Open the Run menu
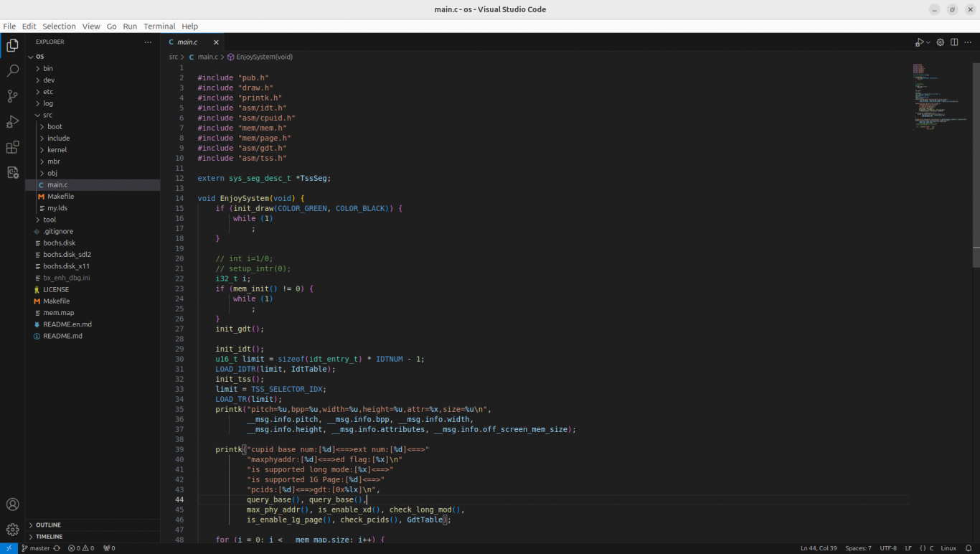 click(x=130, y=26)
